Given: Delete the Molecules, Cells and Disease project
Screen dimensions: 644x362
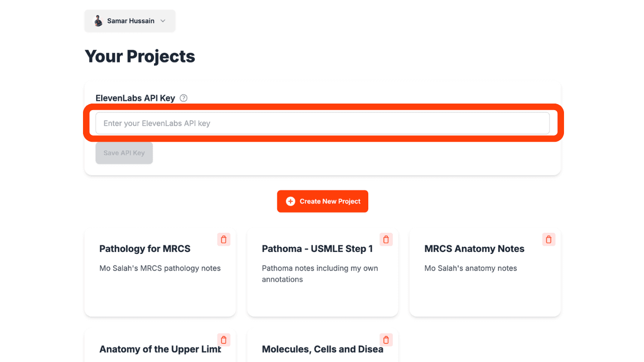Looking at the screenshot, I should [x=386, y=340].
